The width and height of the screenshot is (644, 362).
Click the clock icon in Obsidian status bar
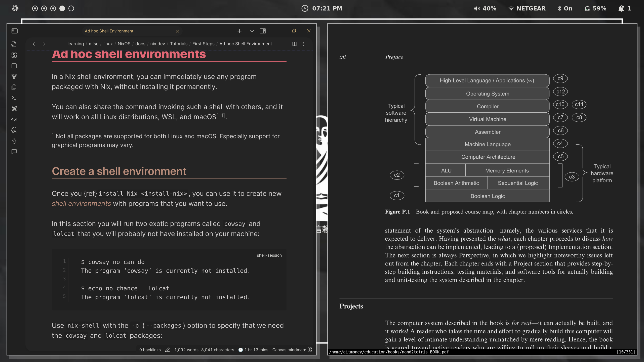point(240,350)
